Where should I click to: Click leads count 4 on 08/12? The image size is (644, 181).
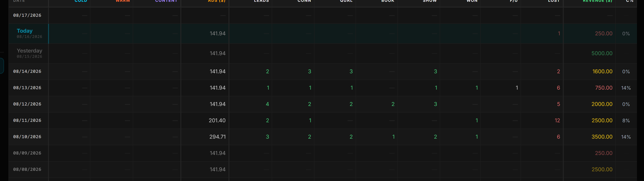coord(267,104)
